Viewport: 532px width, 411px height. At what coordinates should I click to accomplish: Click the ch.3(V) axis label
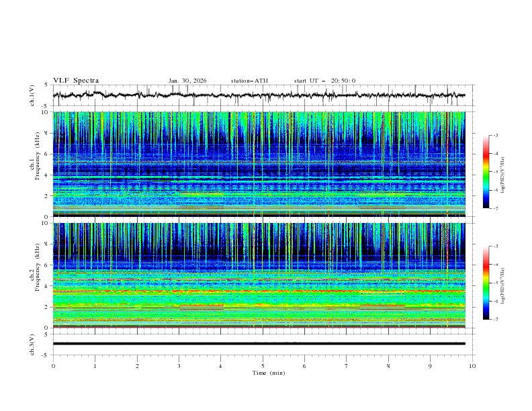point(33,343)
